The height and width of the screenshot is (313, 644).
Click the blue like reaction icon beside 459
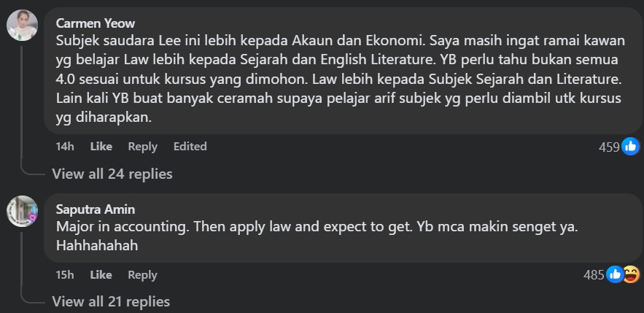click(630, 146)
